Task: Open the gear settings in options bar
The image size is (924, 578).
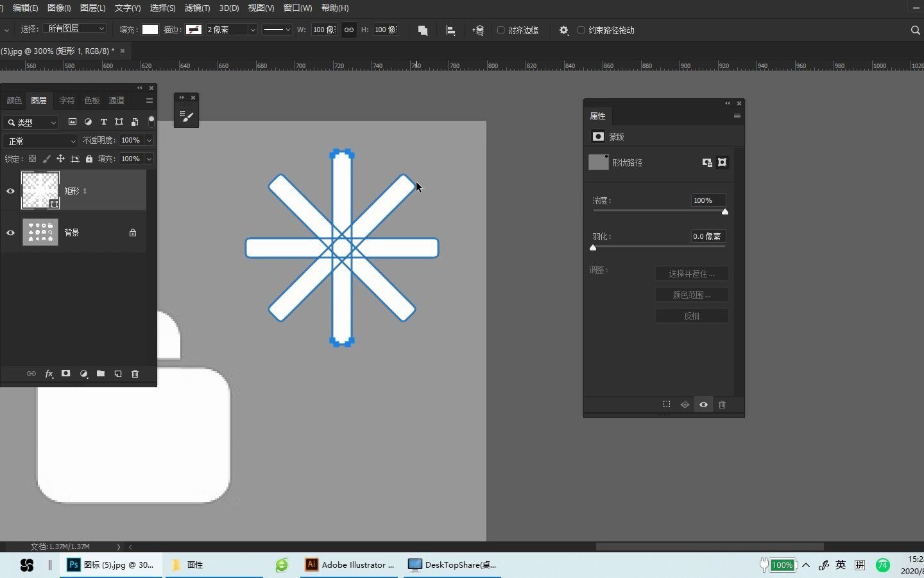Action: 563,30
